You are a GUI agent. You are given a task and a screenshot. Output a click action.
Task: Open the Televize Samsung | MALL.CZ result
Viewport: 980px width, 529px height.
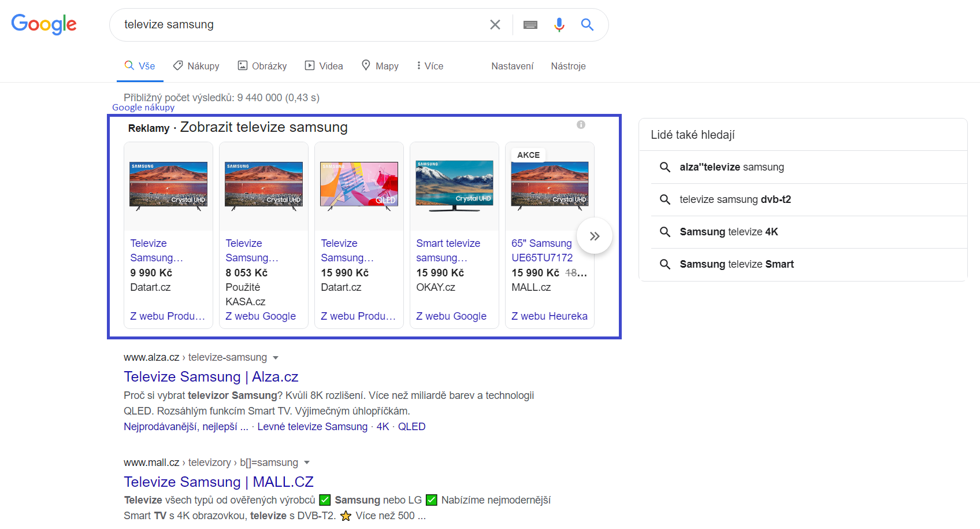pos(218,482)
